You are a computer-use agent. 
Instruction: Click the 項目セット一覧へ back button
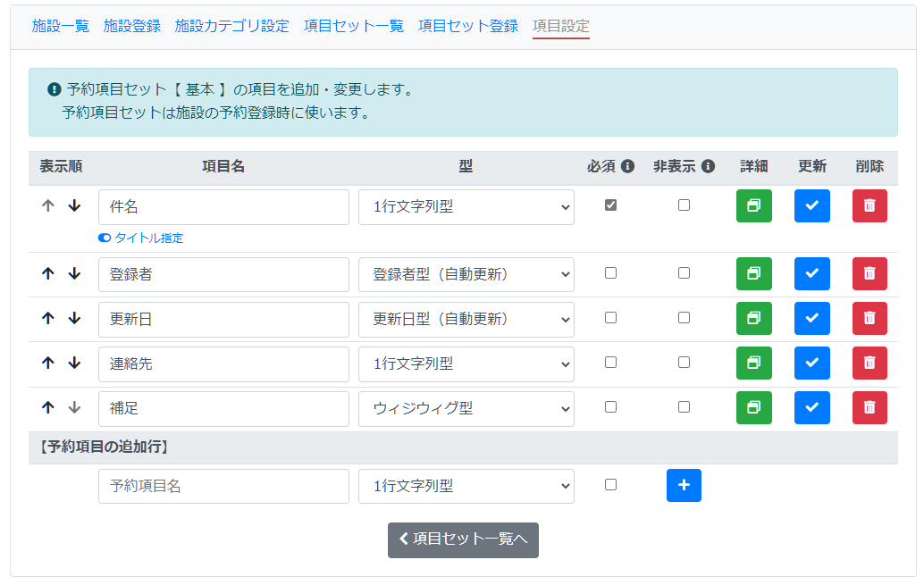[x=463, y=540]
